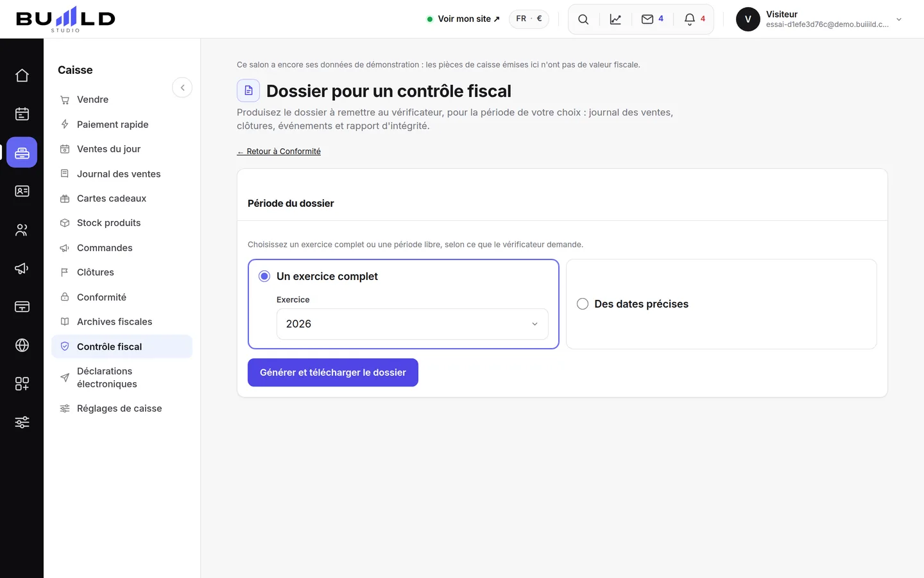Open the people icon in the left rail

[x=22, y=230]
